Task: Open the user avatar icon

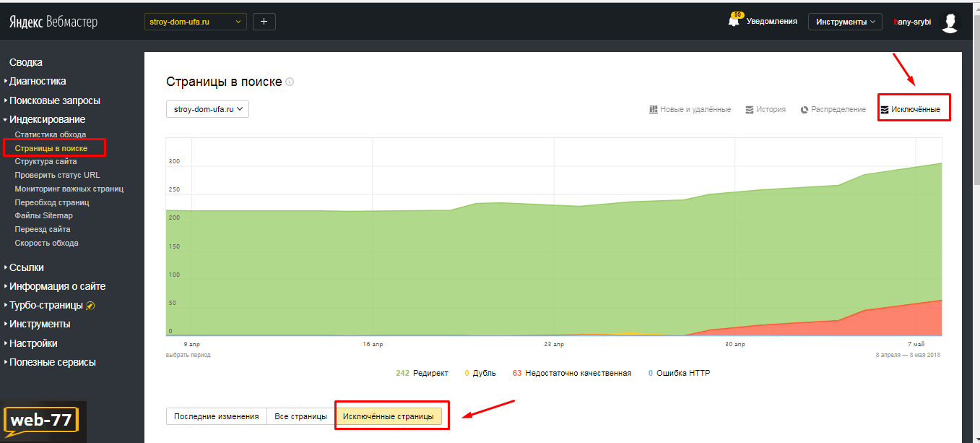Action: click(950, 22)
